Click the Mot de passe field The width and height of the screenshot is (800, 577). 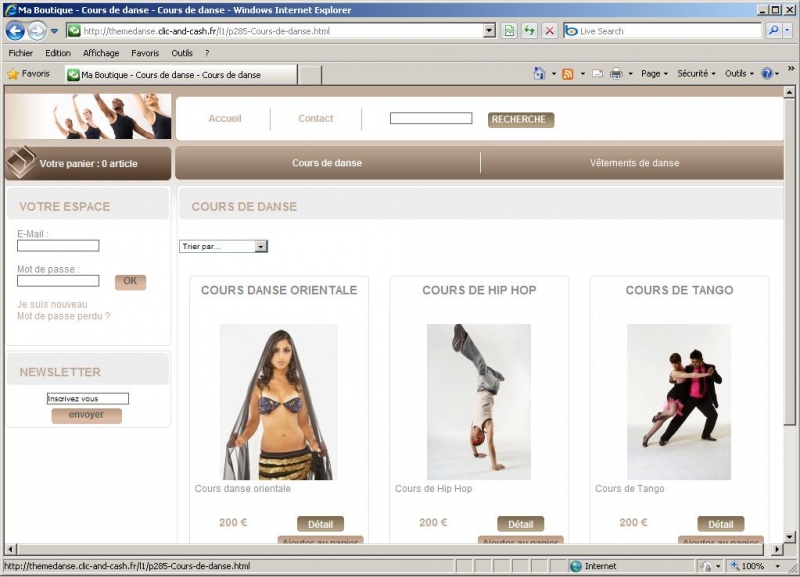pyautogui.click(x=58, y=281)
